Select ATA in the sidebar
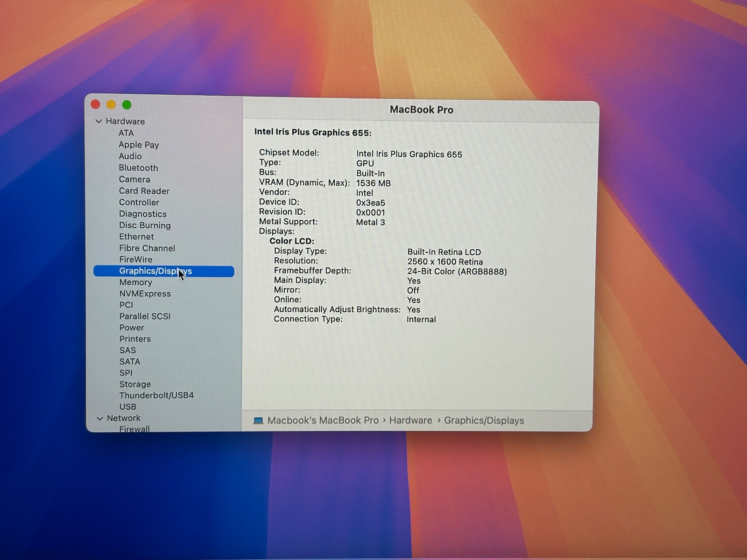Viewport: 747px width, 560px height. pos(126,133)
